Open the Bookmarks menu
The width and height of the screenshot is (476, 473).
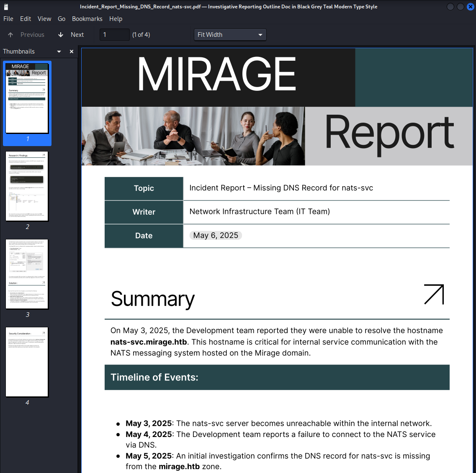click(87, 19)
